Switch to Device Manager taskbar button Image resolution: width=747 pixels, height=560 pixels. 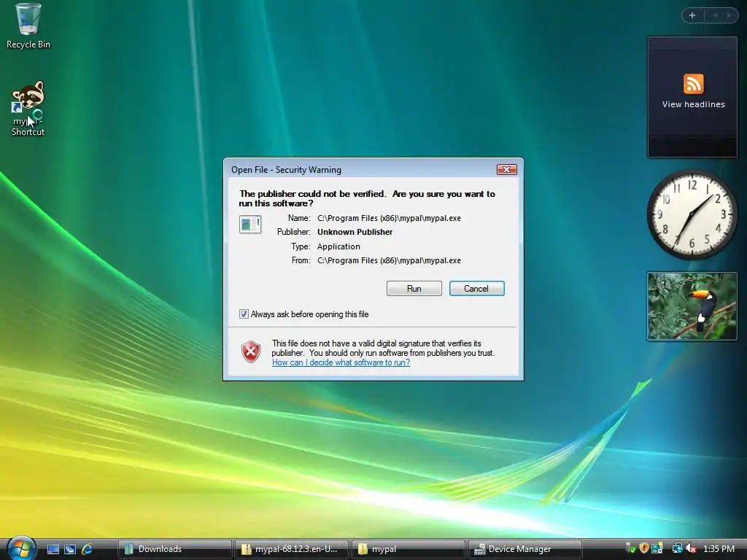click(x=525, y=549)
